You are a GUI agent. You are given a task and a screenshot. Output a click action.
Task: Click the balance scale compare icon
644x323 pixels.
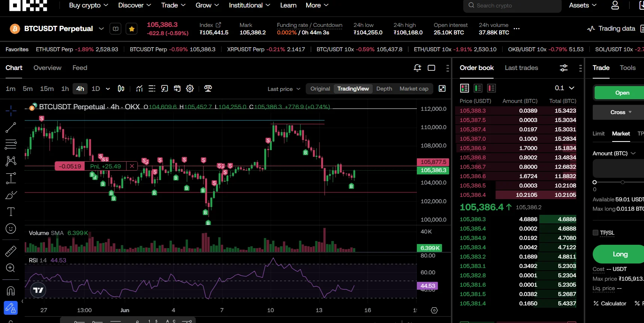point(208,89)
